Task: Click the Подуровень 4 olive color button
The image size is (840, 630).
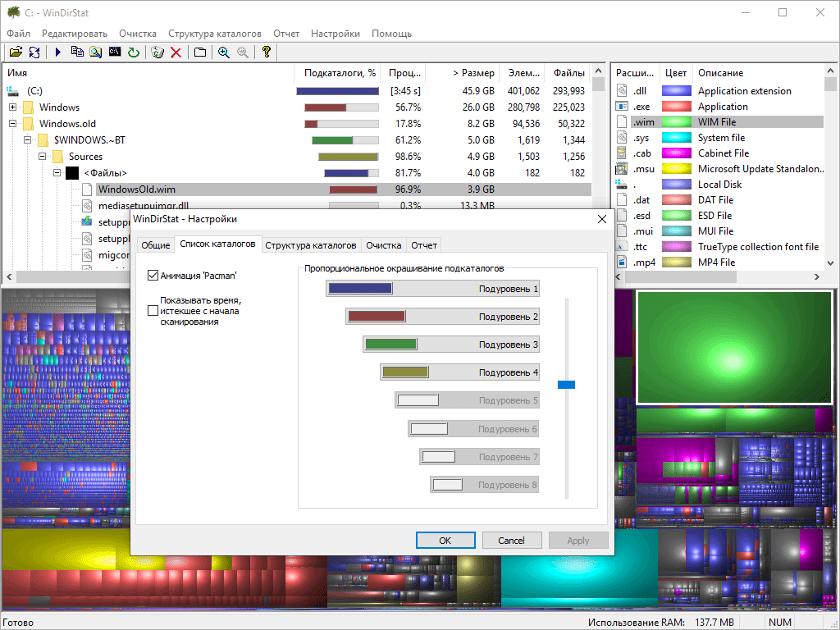Action: click(459, 372)
